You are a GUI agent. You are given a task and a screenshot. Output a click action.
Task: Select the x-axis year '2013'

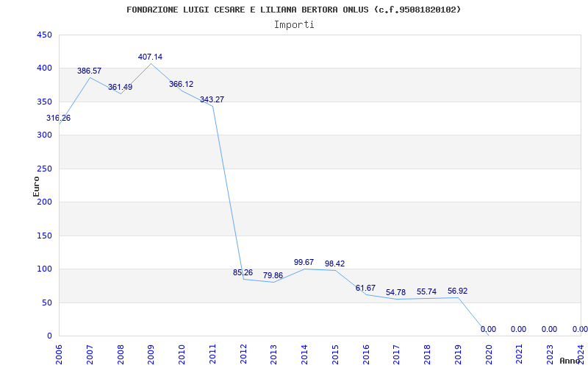click(x=274, y=355)
